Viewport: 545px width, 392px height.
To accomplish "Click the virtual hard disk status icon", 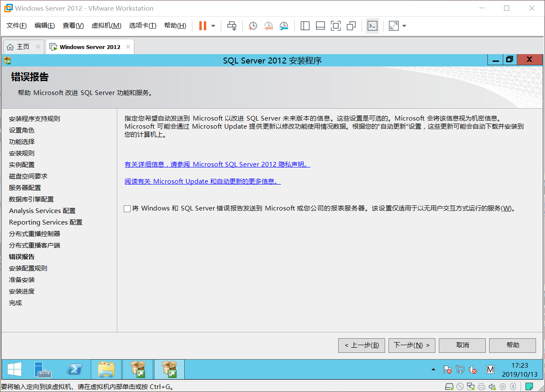I will click(x=449, y=386).
